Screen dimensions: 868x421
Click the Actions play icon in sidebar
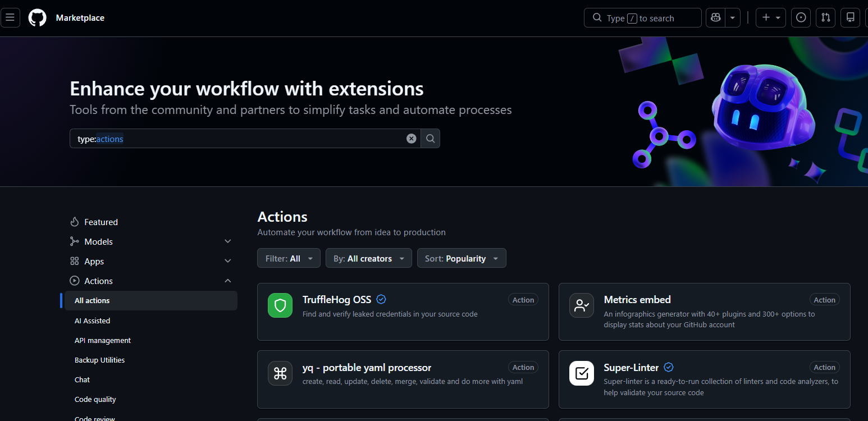click(x=75, y=281)
